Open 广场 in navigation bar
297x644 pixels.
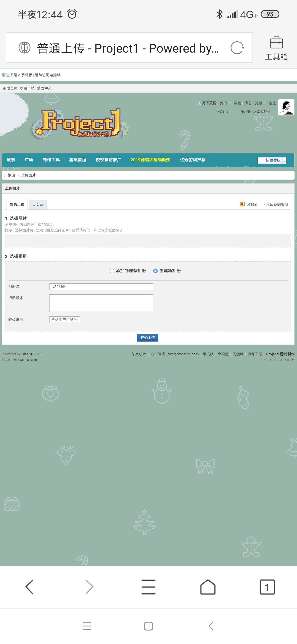[29, 160]
